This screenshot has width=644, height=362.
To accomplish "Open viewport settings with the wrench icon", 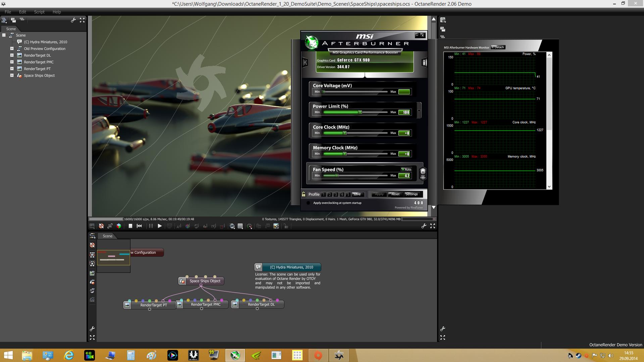I will tap(424, 226).
